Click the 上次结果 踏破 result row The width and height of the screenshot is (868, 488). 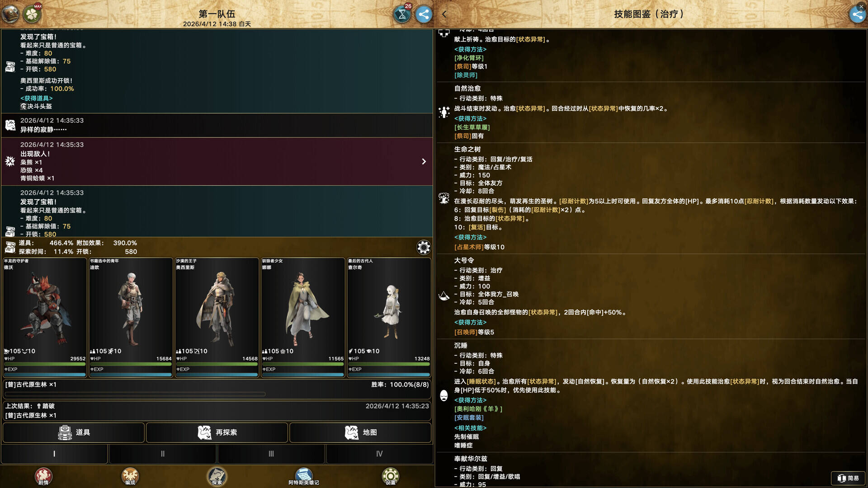[217, 411]
